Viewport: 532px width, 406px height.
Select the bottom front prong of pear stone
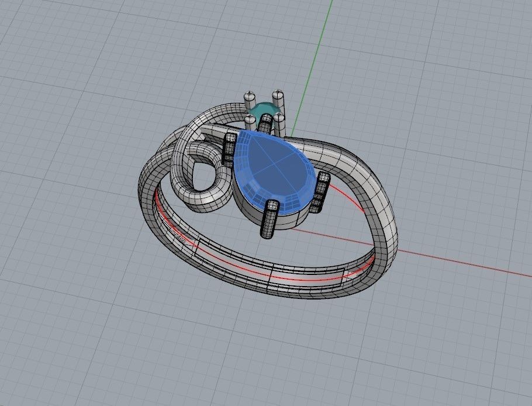(x=270, y=219)
